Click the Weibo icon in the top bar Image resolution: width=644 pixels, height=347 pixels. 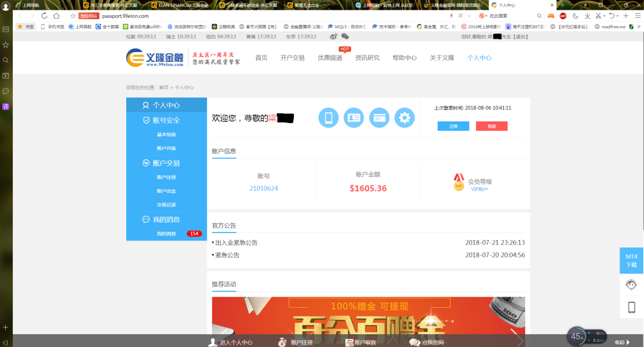point(334,36)
